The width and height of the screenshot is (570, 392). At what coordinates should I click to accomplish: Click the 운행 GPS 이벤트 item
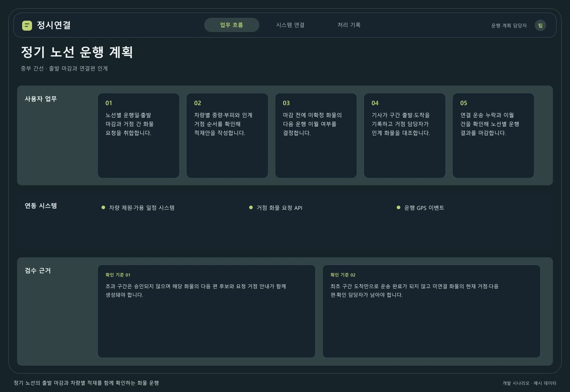point(424,208)
